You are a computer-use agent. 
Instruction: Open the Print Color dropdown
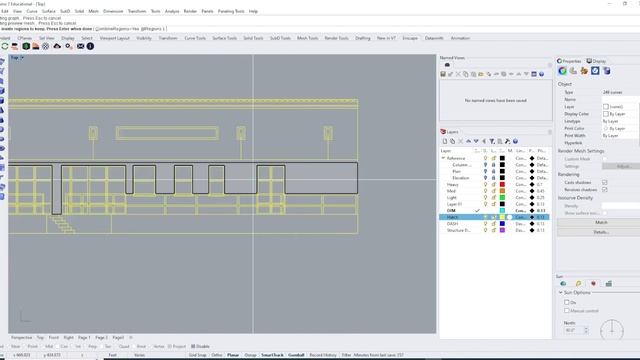pyautogui.click(x=620, y=129)
